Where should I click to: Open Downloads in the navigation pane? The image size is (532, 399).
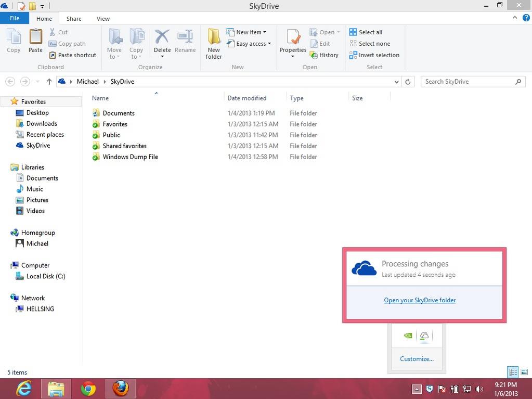click(42, 123)
